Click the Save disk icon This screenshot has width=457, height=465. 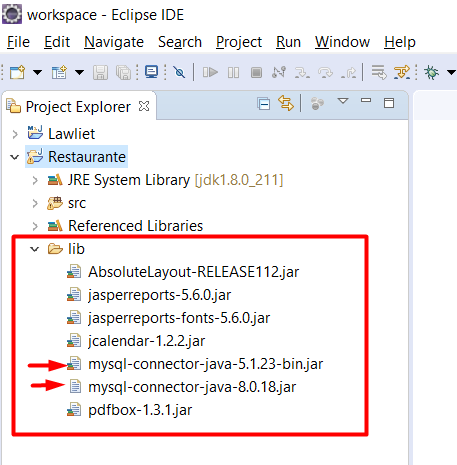point(100,72)
